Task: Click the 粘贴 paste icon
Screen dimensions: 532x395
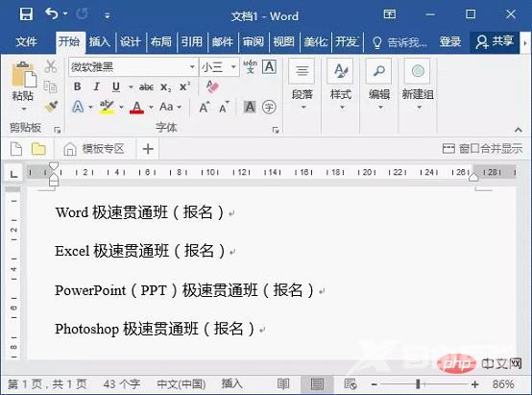Action: coord(24,75)
